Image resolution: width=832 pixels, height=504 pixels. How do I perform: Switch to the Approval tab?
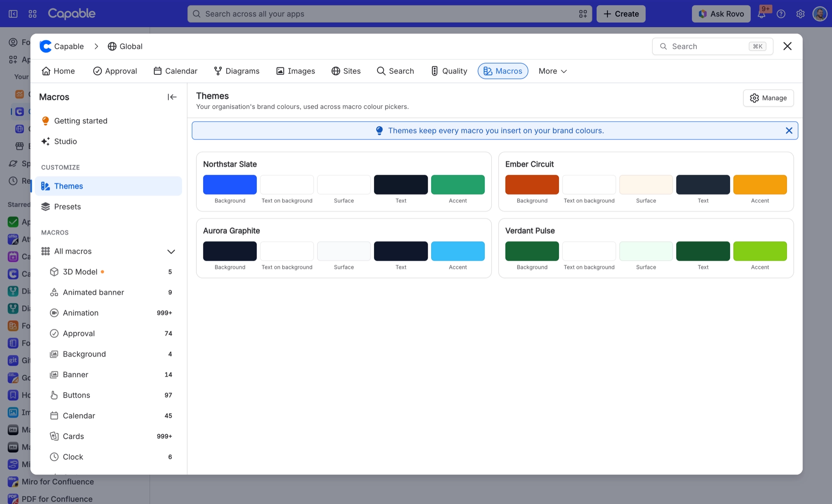115,71
